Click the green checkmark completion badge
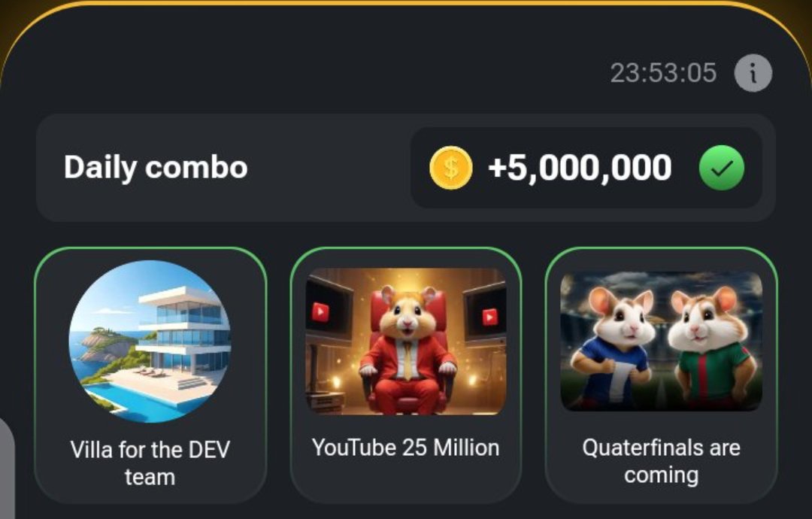 [722, 168]
